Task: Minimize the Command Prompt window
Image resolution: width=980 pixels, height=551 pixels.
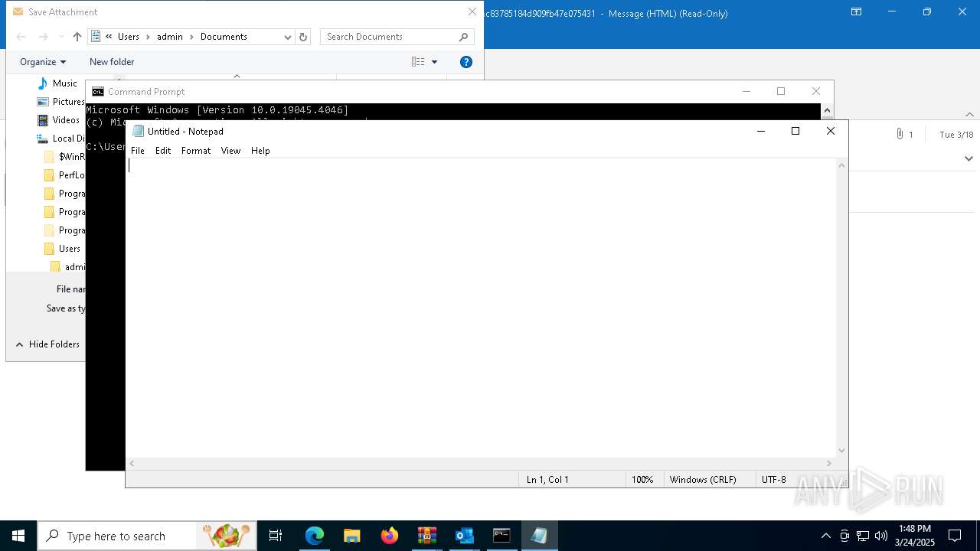Action: pos(746,91)
